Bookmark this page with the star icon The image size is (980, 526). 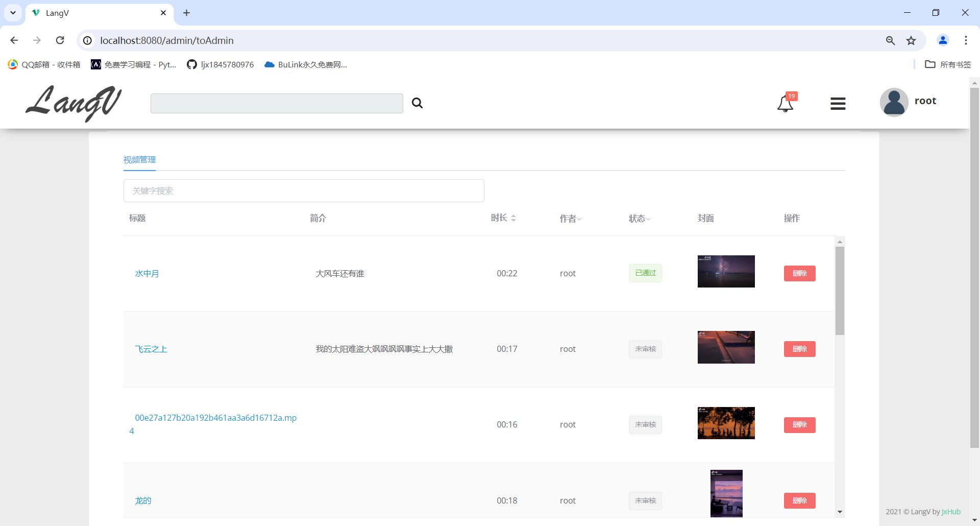point(911,40)
